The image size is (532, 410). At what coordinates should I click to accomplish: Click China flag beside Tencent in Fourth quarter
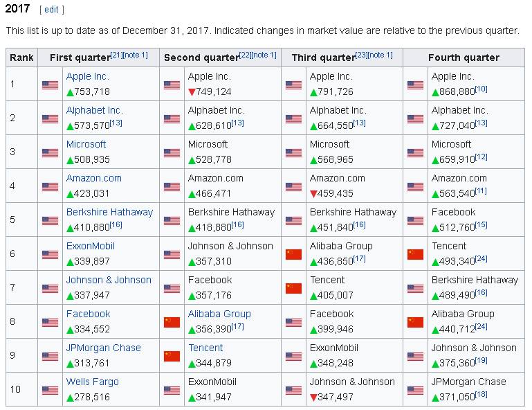click(415, 254)
